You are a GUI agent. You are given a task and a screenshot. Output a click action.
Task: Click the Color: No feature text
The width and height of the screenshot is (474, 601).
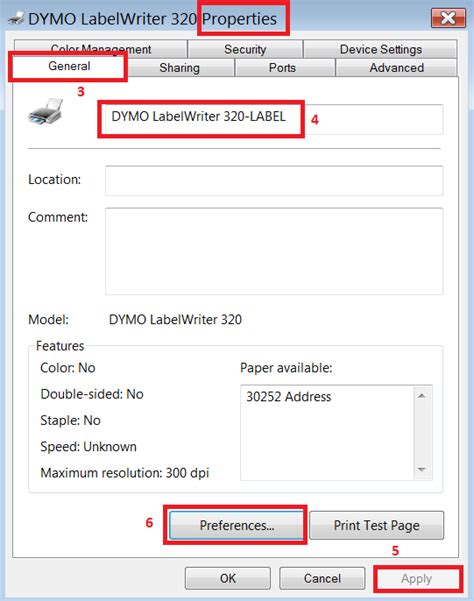point(67,368)
